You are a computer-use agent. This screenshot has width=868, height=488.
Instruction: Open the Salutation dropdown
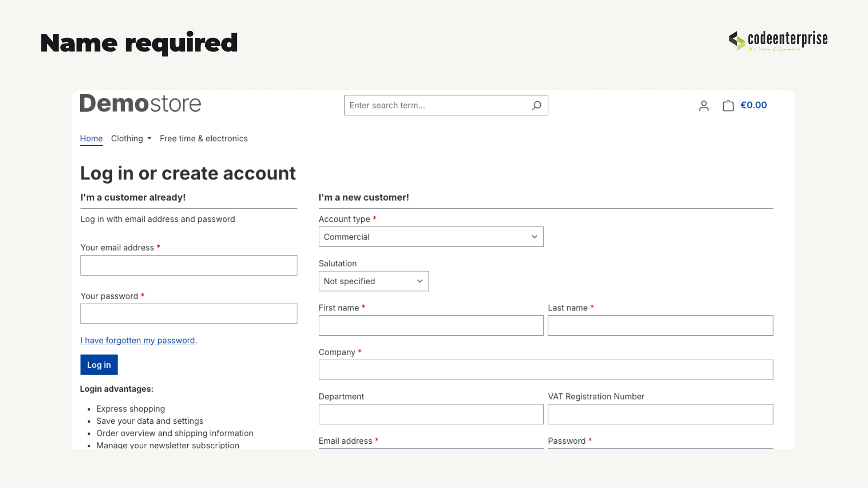click(373, 281)
